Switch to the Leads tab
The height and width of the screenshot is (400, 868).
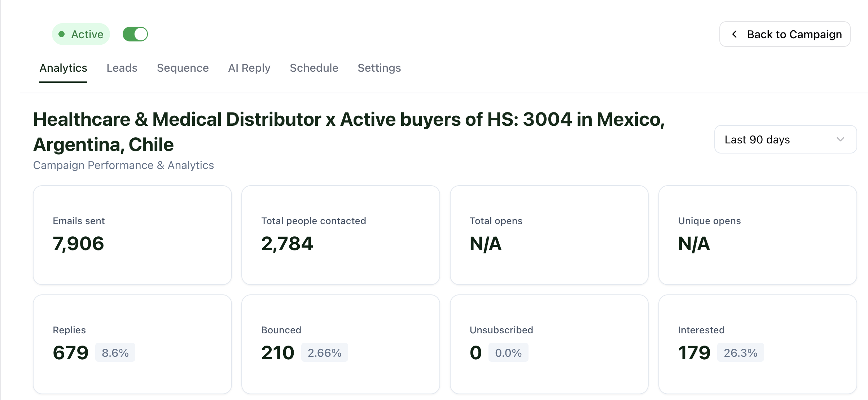[122, 68]
